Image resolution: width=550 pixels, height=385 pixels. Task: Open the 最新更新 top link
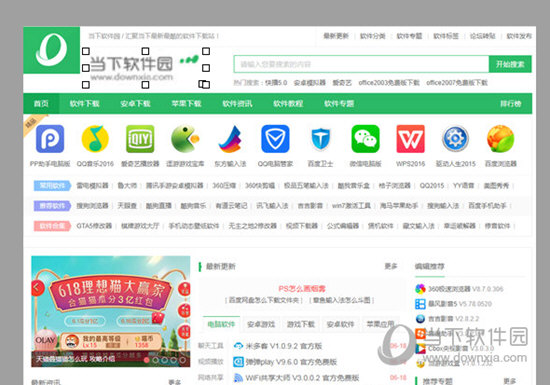(x=336, y=36)
